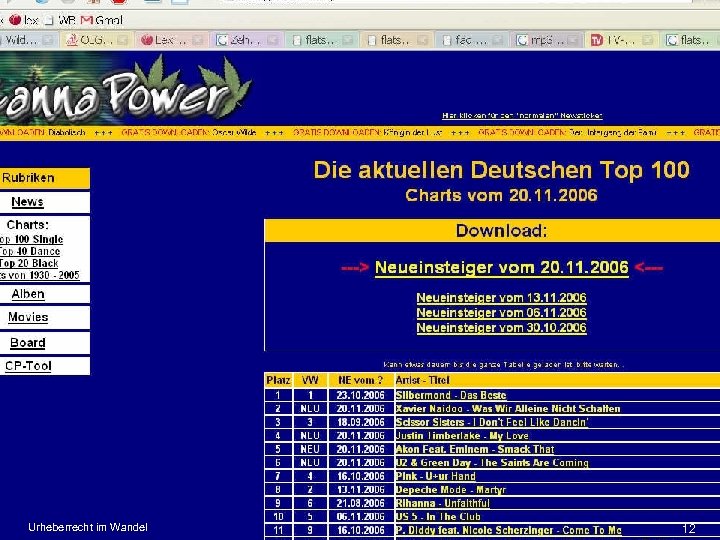
Task: Open Neueinsteiger vom 30.10.2006
Action: coord(501,328)
